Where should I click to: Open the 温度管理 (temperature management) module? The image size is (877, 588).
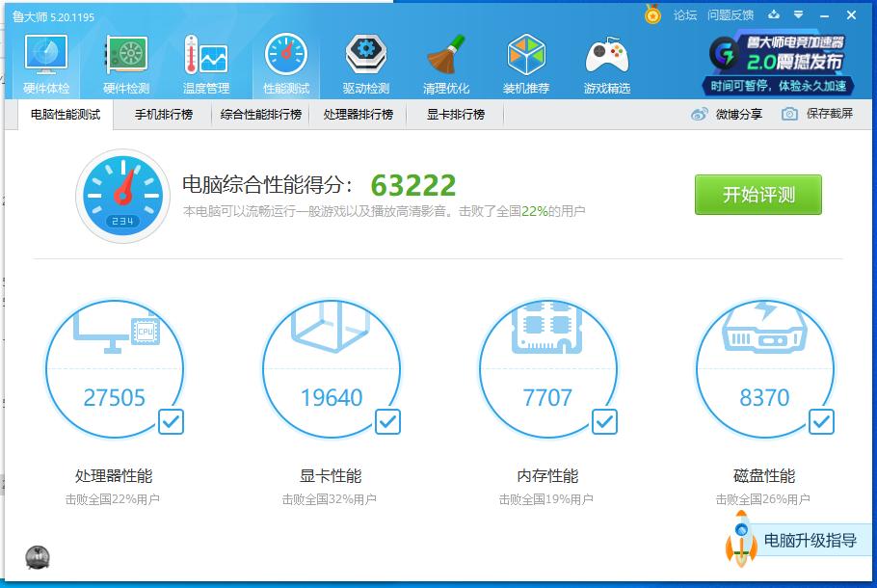pyautogui.click(x=205, y=63)
